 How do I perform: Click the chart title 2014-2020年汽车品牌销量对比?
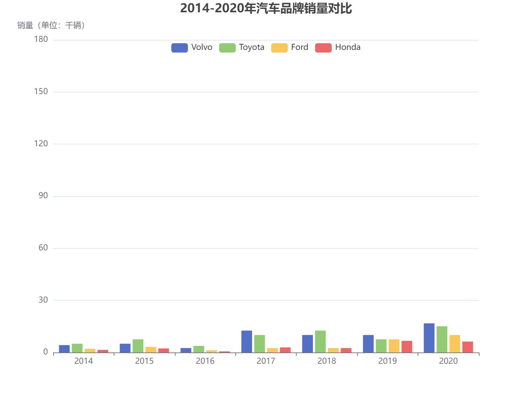[x=266, y=8]
